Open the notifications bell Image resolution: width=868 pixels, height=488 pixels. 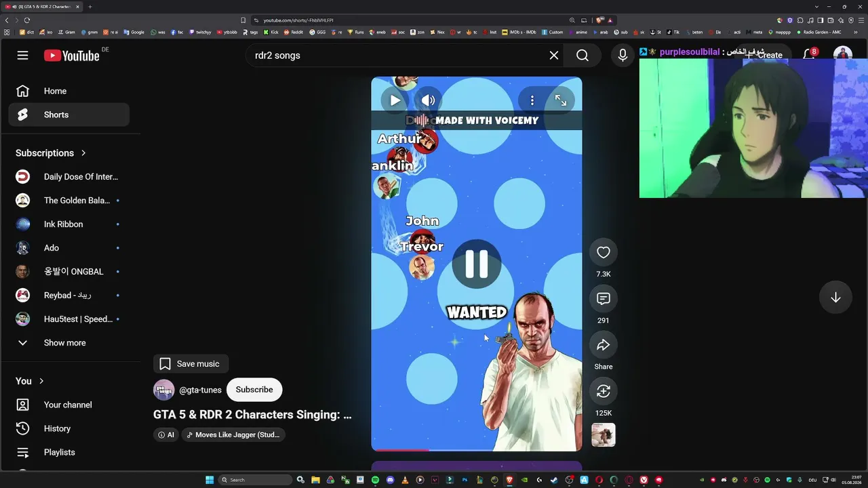pos(809,55)
